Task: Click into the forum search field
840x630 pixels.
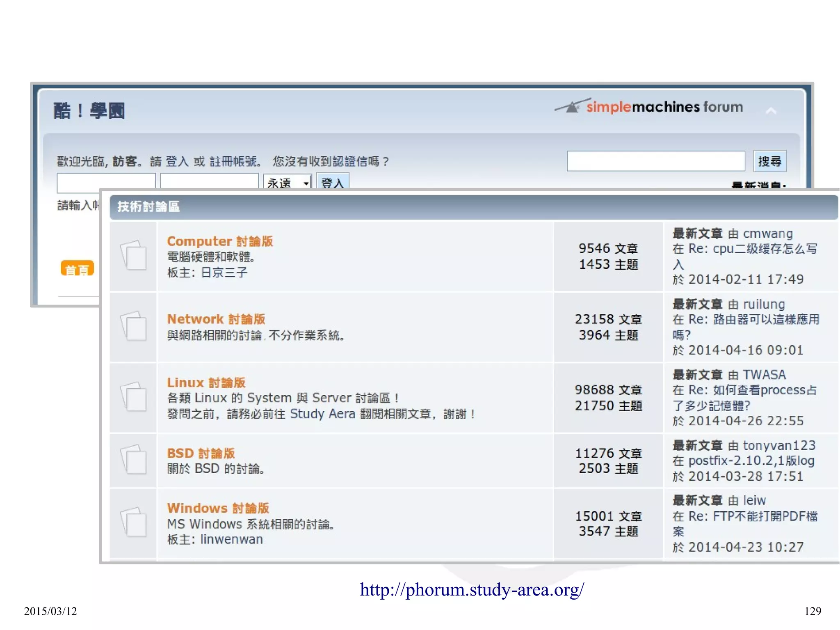Action: point(655,161)
